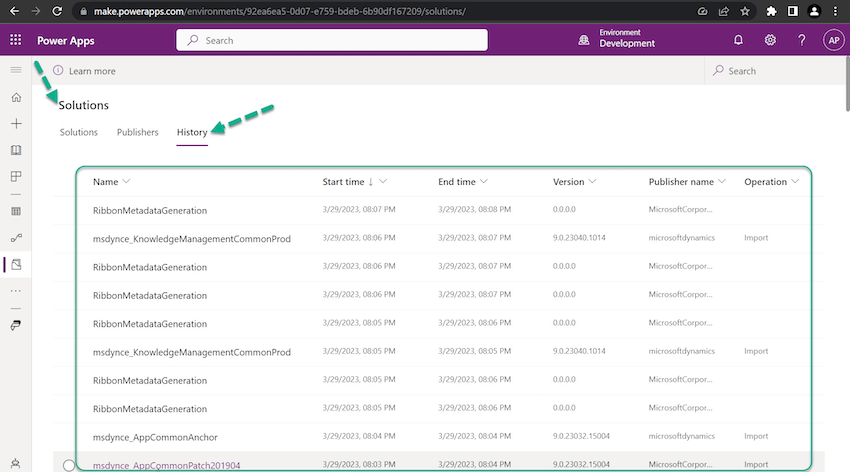Select the History tab

(192, 132)
